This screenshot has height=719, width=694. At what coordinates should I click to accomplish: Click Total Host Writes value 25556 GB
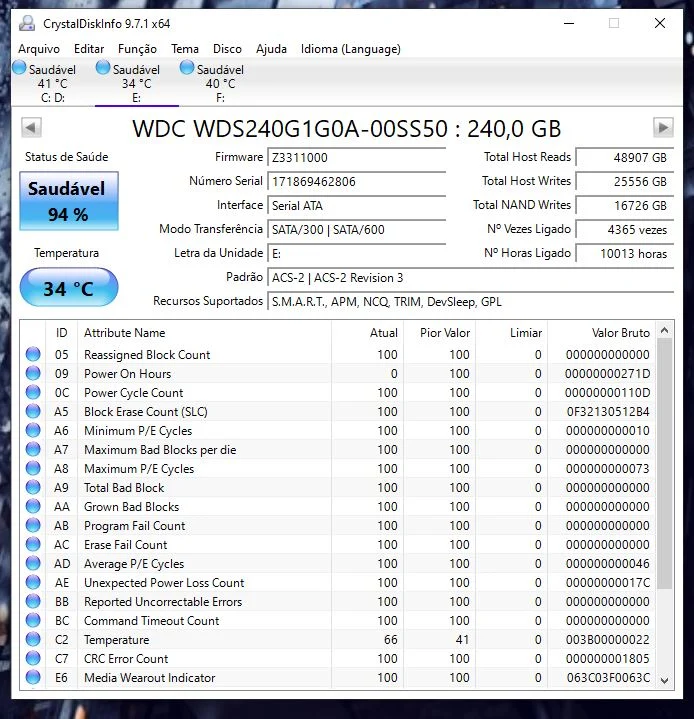click(625, 182)
